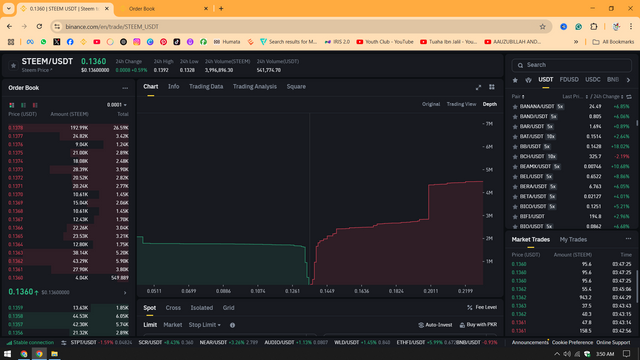Favorite the STEEM/USDT pair star icon
640x360 pixels.
point(13,65)
